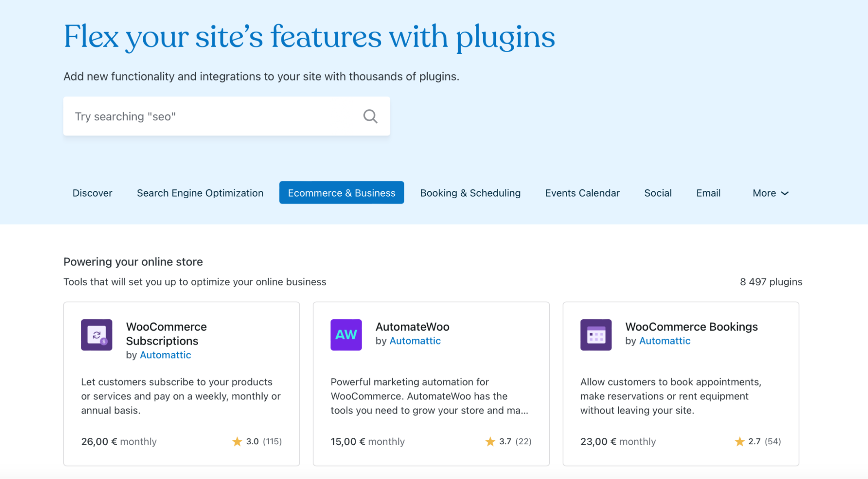Image resolution: width=868 pixels, height=479 pixels.
Task: Go to the Events Calendar category
Action: [582, 193]
